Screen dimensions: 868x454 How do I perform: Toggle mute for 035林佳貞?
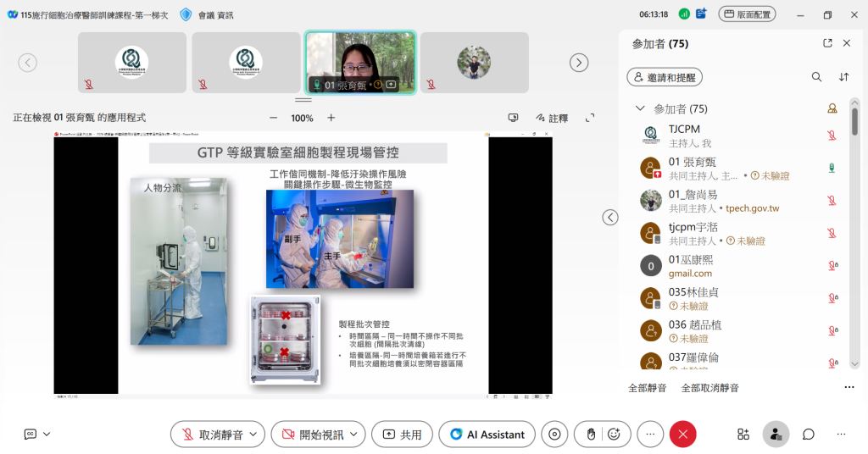point(832,299)
